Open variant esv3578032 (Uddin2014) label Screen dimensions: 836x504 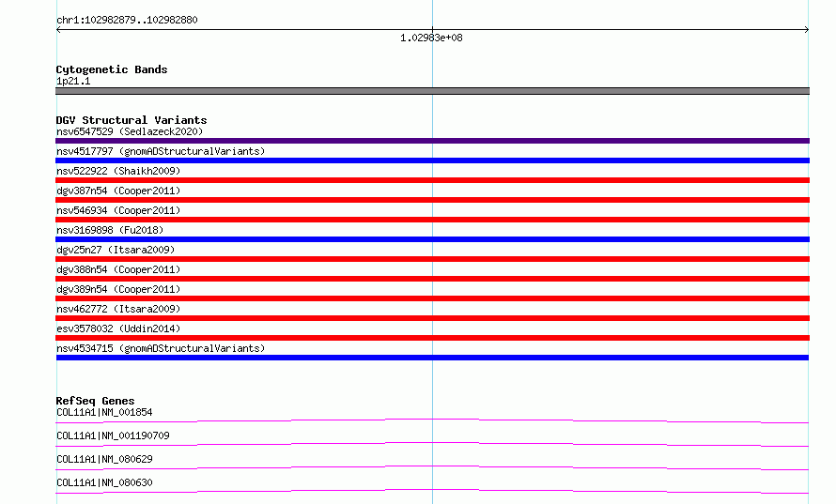(118, 328)
